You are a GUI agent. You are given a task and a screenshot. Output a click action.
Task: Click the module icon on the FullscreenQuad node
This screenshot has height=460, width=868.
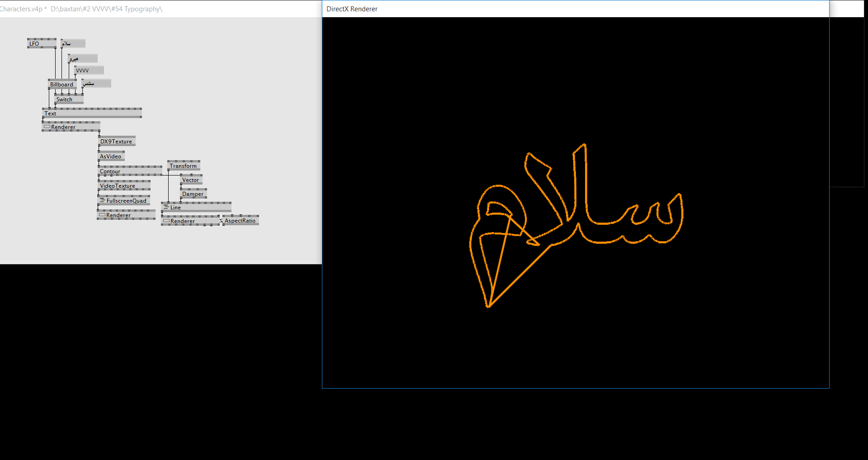click(x=102, y=200)
